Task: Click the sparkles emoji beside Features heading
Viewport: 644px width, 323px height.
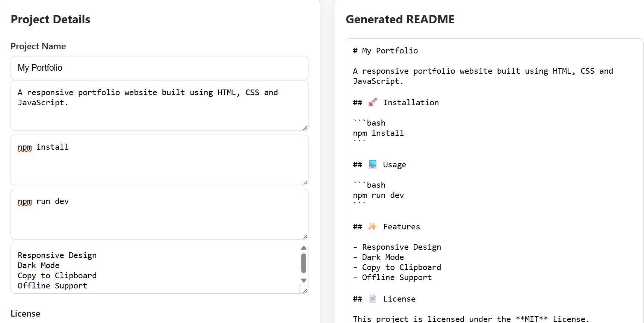Action: coord(372,226)
